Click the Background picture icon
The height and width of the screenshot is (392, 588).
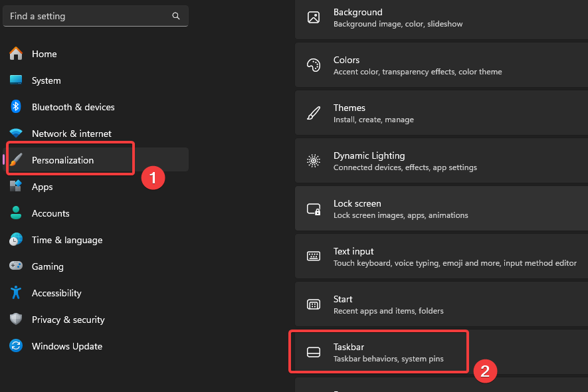[x=314, y=18]
